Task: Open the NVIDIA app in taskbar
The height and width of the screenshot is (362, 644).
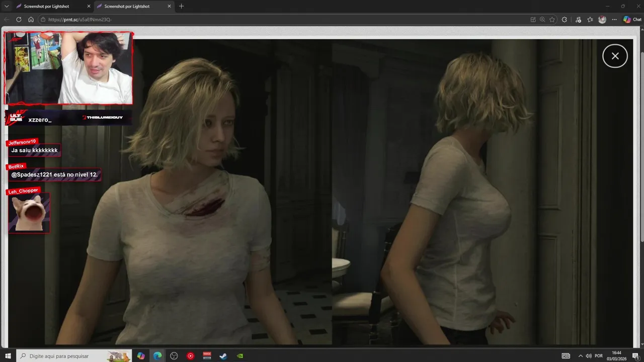Action: click(x=240, y=356)
